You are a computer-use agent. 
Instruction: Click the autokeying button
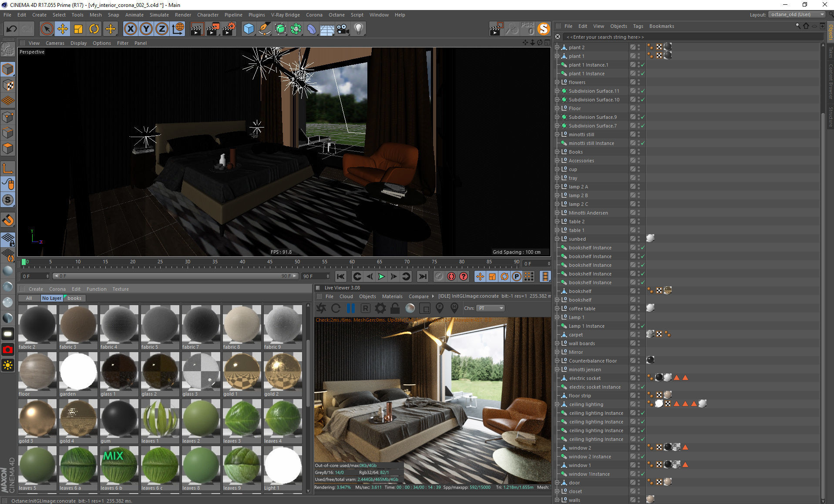[451, 276]
